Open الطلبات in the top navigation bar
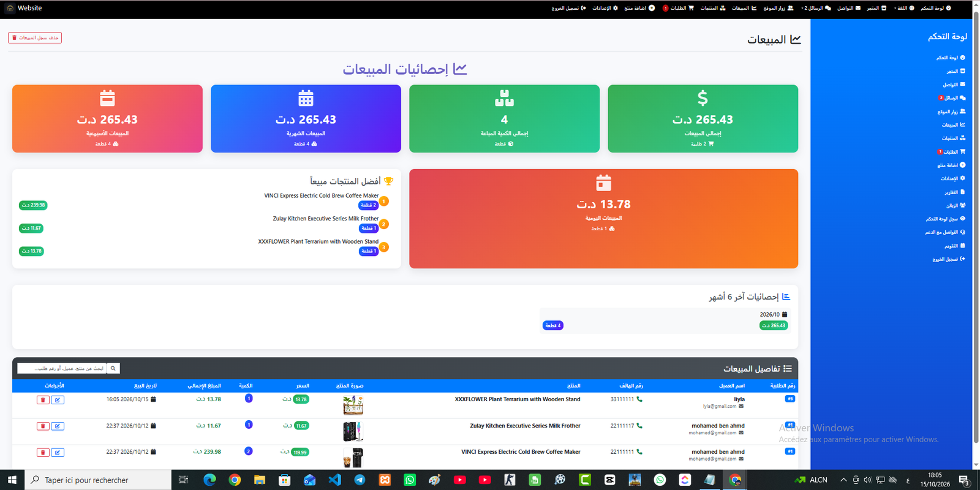Screen dimensions: 980x490 click(678, 8)
